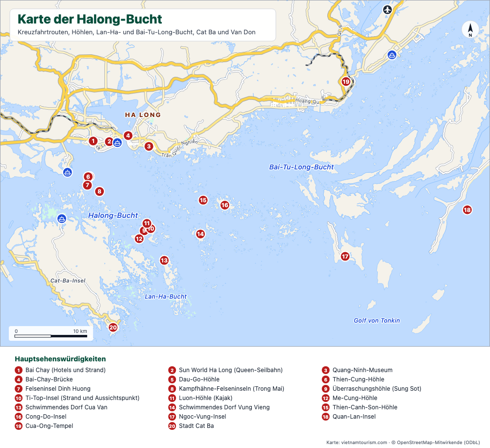
Task: Select map marker 8 on the map
Action: tap(99, 191)
